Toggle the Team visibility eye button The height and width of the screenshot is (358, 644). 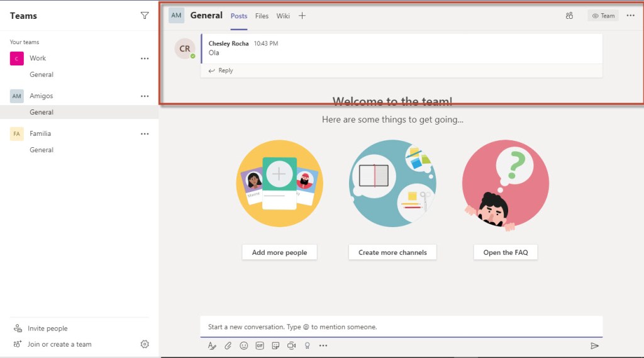click(603, 16)
